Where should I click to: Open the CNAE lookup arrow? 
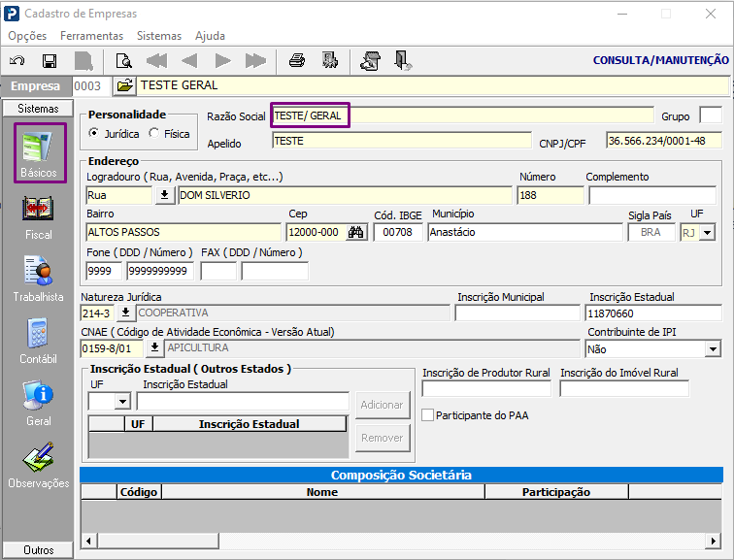154,347
